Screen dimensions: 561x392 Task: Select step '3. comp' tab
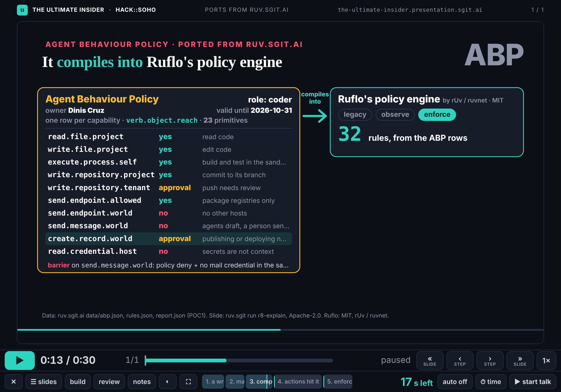pos(259,381)
